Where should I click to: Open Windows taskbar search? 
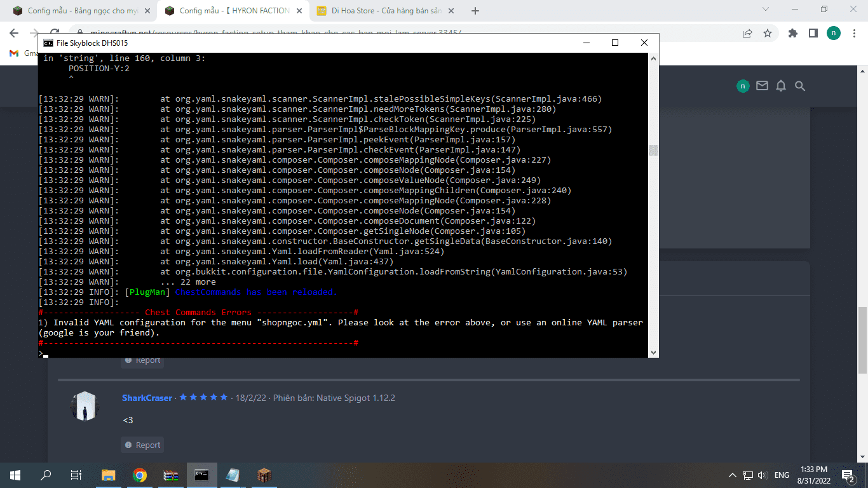46,475
